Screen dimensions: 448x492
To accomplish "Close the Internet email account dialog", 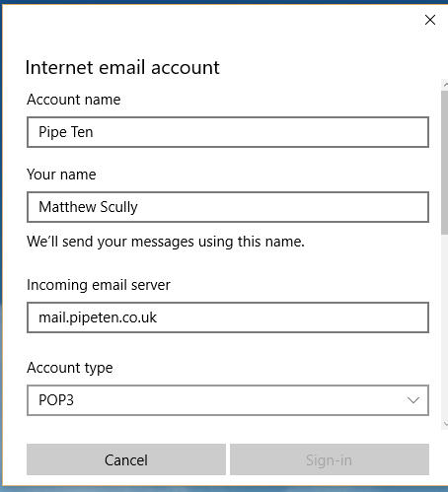I will pyautogui.click(x=430, y=20).
